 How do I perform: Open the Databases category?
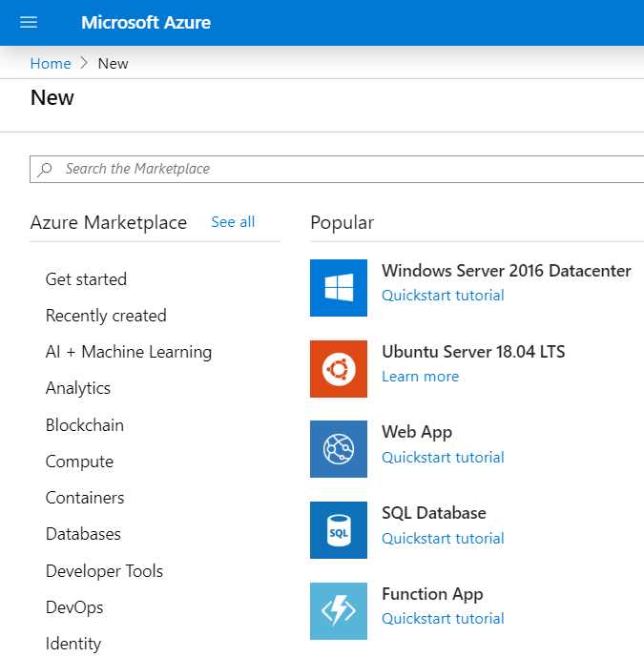coord(83,534)
